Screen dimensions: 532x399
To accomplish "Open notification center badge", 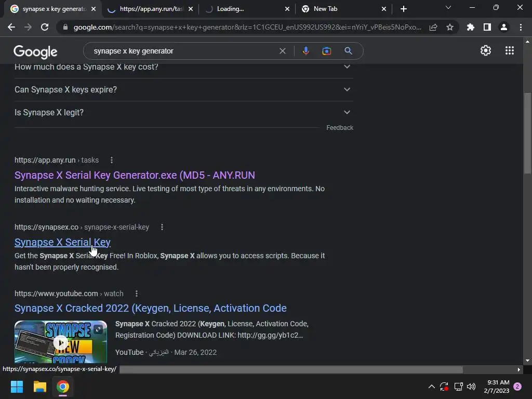I will (517, 387).
